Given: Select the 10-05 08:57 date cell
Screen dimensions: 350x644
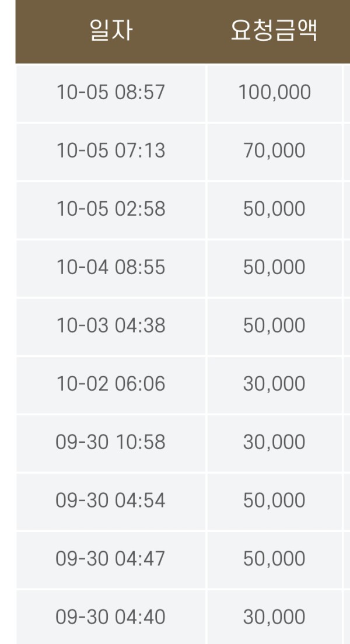Looking at the screenshot, I should point(111,92).
